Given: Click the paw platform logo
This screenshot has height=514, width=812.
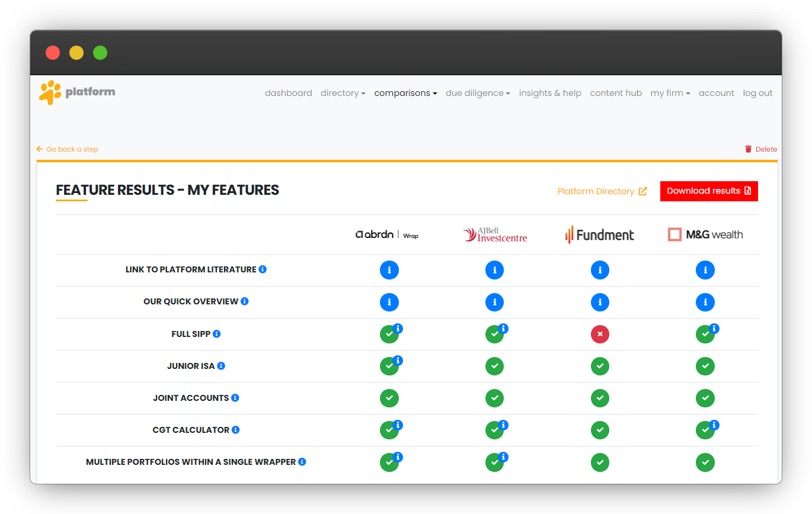Looking at the screenshot, I should click(x=77, y=92).
